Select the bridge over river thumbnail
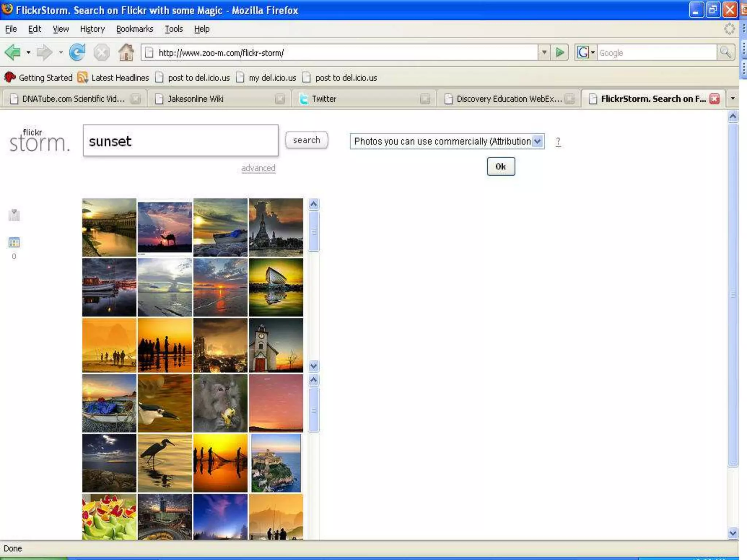 (x=109, y=227)
